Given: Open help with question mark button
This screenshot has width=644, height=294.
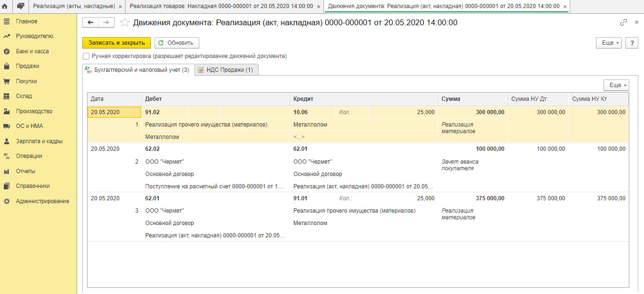Looking at the screenshot, I should click(632, 43).
